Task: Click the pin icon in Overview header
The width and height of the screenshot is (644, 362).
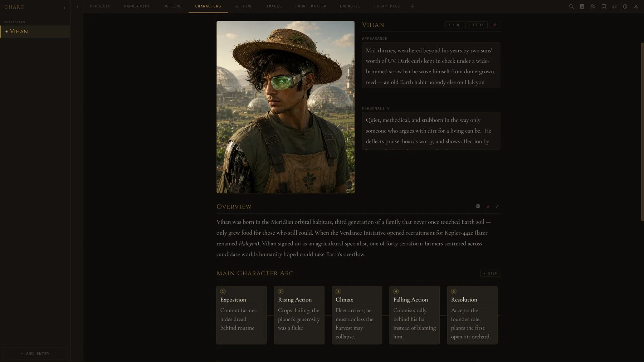Action: (488, 207)
